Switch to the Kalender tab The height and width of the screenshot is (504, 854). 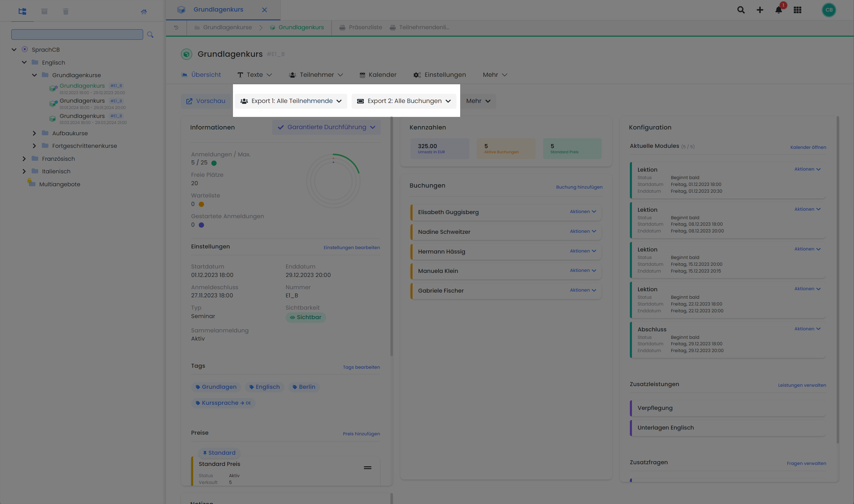click(378, 75)
